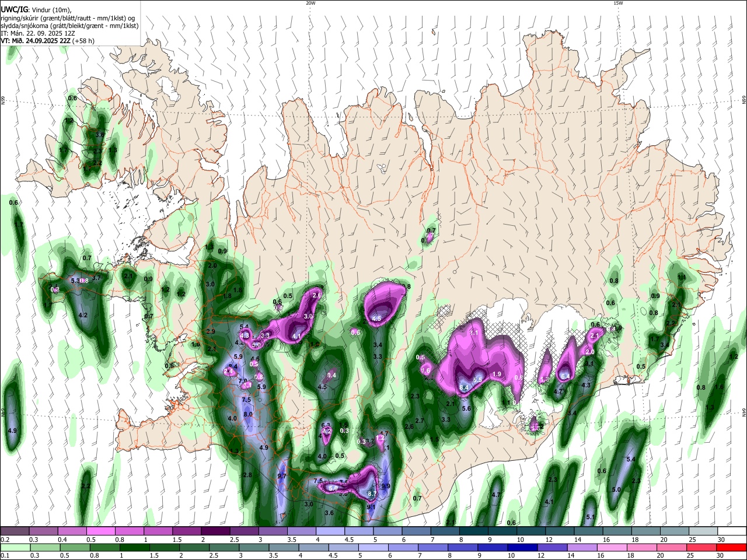The height and width of the screenshot is (560, 747).
Task: Pick the lower legend swatch between 20 and 25
Action: tap(671, 547)
